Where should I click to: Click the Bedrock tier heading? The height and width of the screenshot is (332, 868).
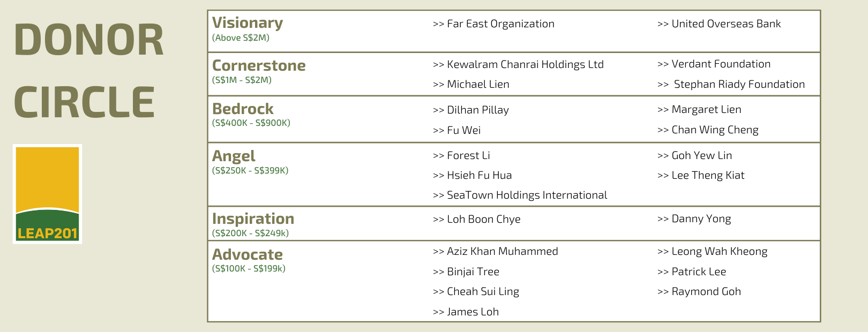pos(243,109)
